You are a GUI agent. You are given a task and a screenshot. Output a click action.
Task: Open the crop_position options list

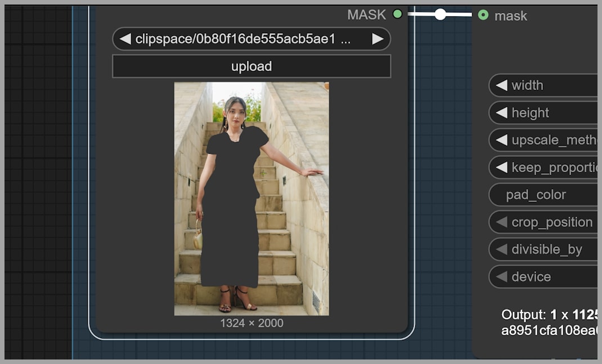[x=551, y=222]
